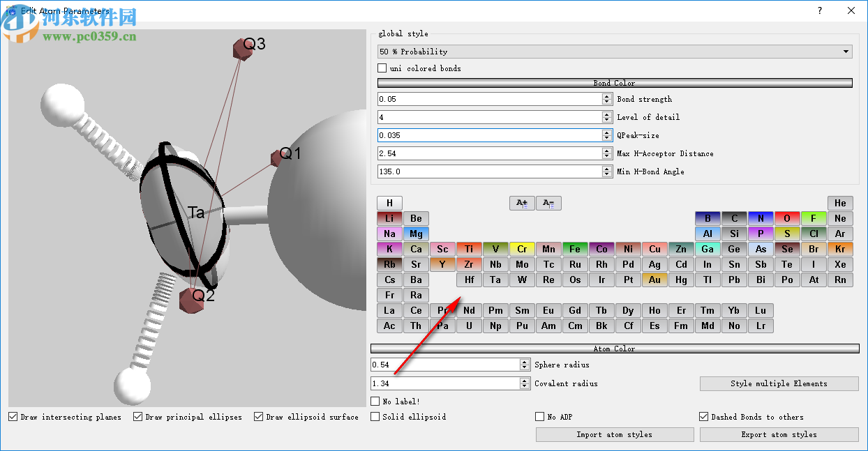The width and height of the screenshot is (868, 451).
Task: Pick the gold Au element
Action: [x=654, y=280]
